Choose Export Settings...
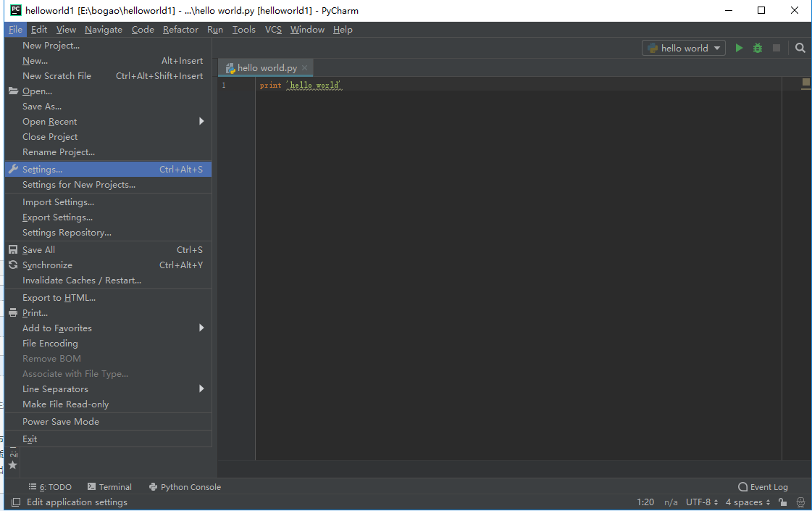This screenshot has width=812, height=511. (108, 217)
